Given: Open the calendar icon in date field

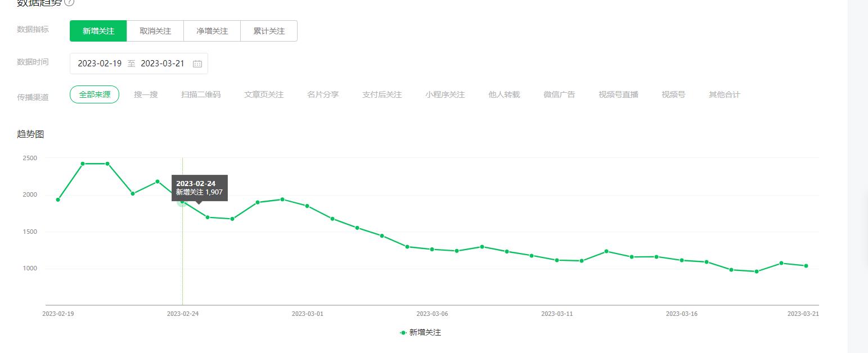Looking at the screenshot, I should (x=197, y=64).
